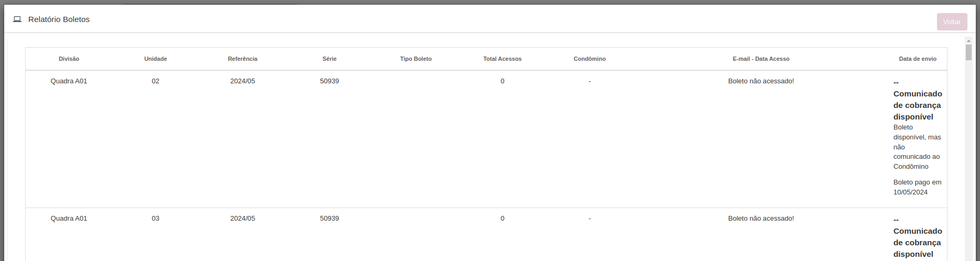This screenshot has width=980, height=261.
Task: Click the Relatório Boletos title
Action: [x=59, y=19]
